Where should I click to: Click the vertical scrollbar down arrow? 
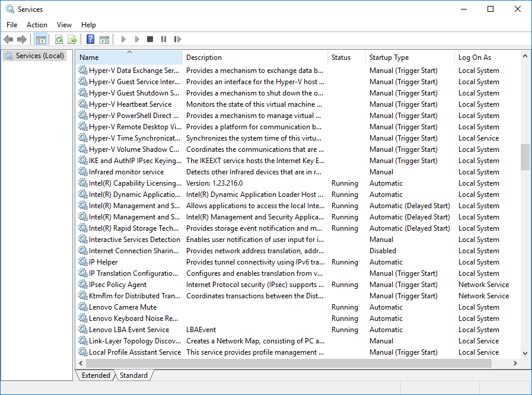click(x=525, y=353)
